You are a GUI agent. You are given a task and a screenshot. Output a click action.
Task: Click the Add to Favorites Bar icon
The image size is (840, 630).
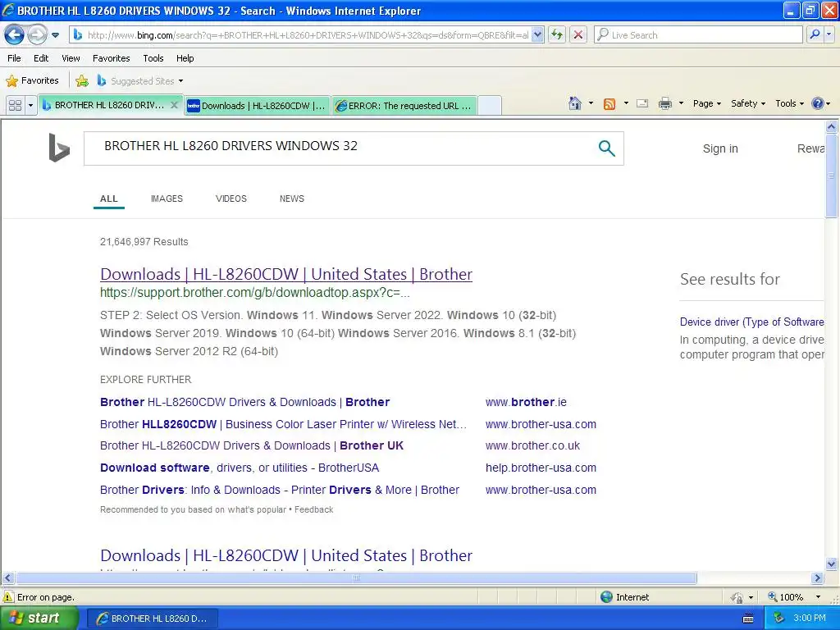click(x=82, y=81)
